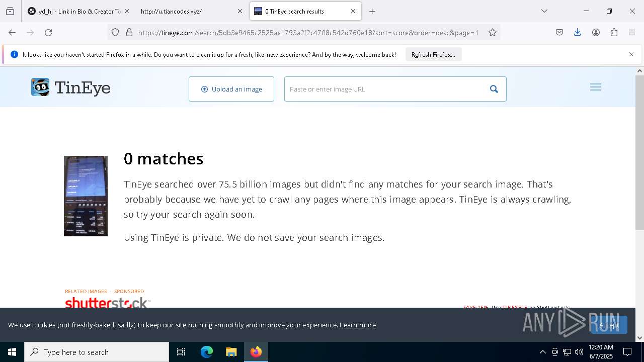Click the Firefox back arrow
644x362 pixels.
(x=12, y=33)
